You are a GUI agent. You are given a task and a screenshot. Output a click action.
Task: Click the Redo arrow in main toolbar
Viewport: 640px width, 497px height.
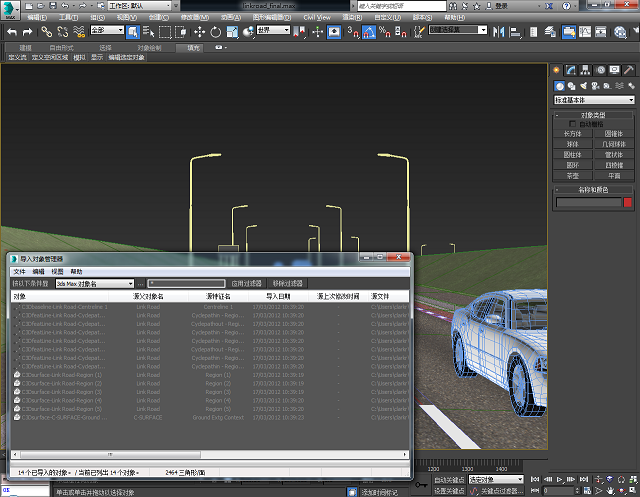click(28, 32)
